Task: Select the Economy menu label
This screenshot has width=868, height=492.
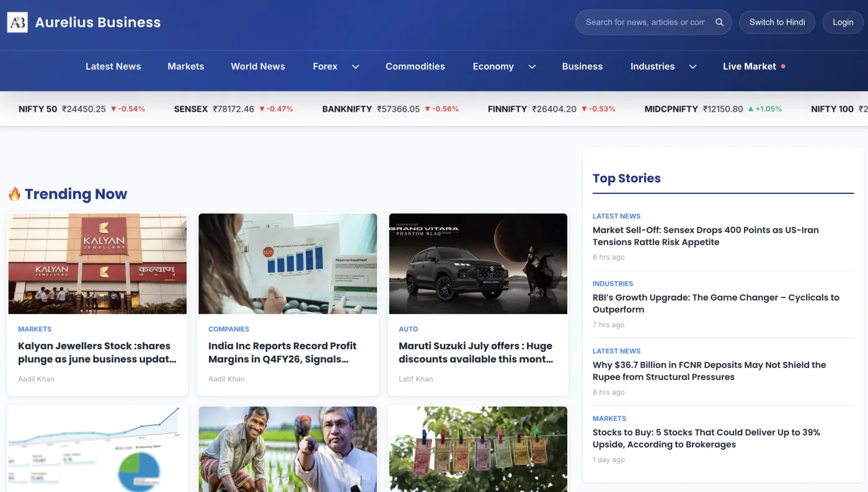Action: [x=493, y=66]
